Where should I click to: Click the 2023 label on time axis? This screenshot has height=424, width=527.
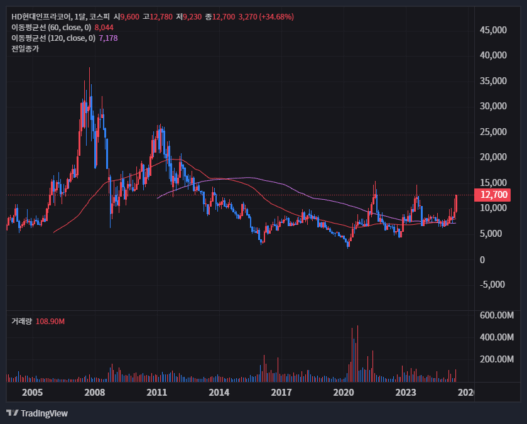[x=406, y=392]
